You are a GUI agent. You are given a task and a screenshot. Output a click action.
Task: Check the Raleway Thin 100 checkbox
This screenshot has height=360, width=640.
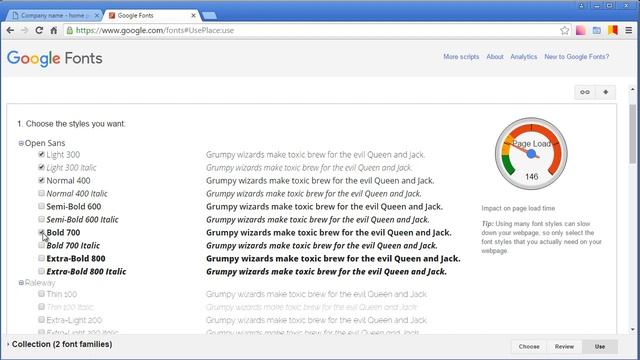tap(41, 293)
